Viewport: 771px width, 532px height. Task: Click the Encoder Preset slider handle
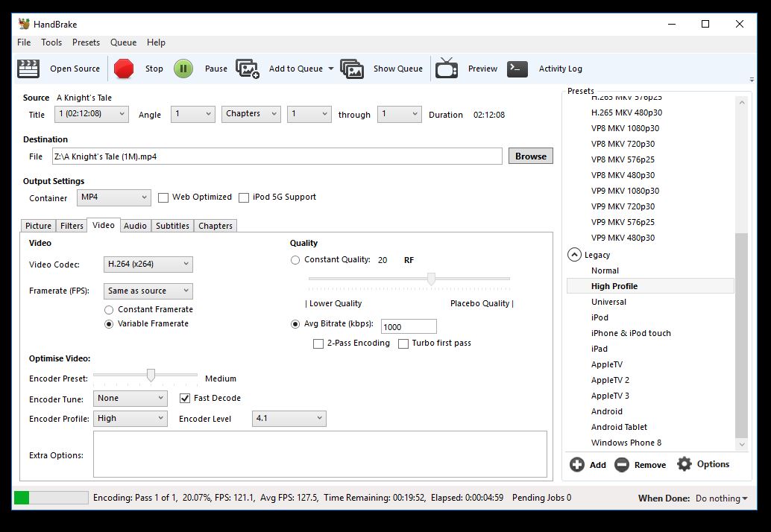(x=151, y=376)
